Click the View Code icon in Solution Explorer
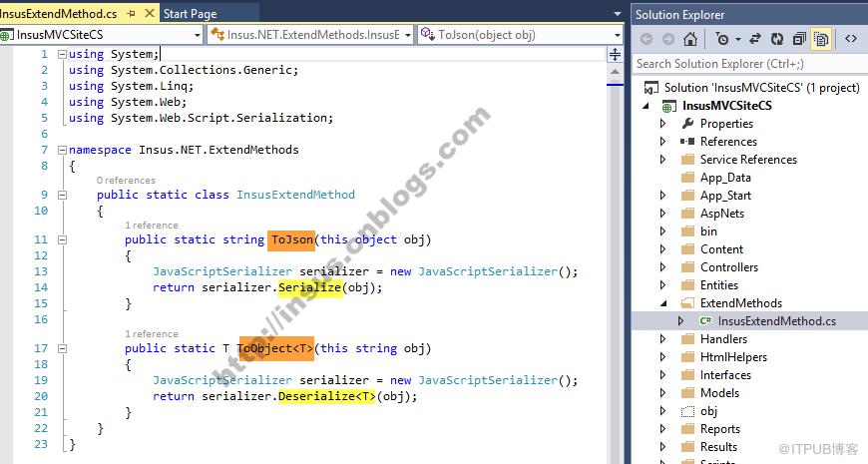Screen dimensions: 868x464 (851, 39)
